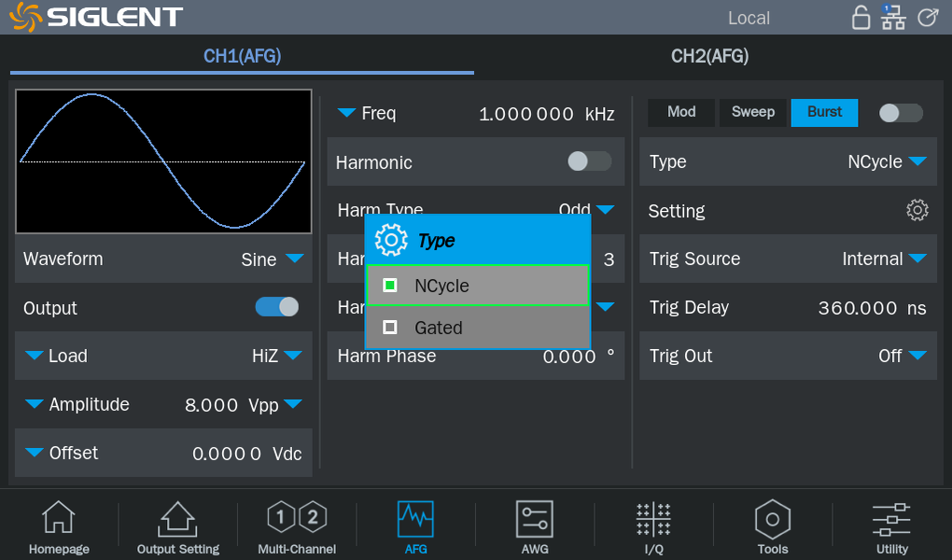This screenshot has width=952, height=560.
Task: Toggle the CH1 Output switch
Action: [x=277, y=307]
